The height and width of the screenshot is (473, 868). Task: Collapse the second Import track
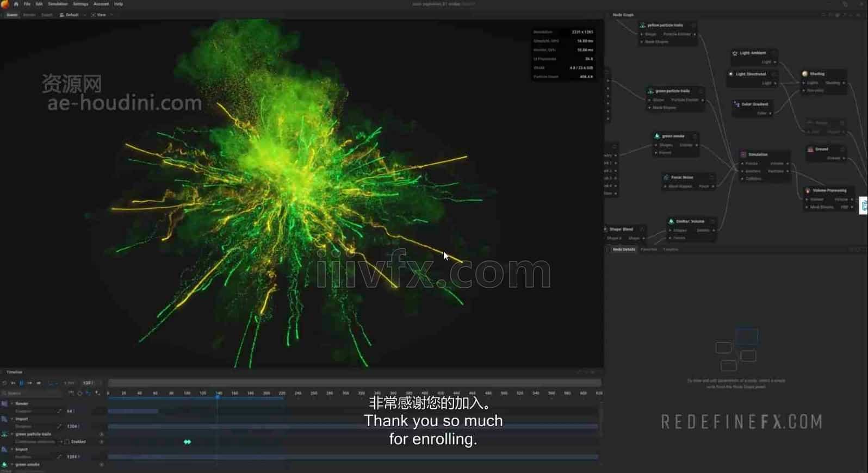point(12,449)
